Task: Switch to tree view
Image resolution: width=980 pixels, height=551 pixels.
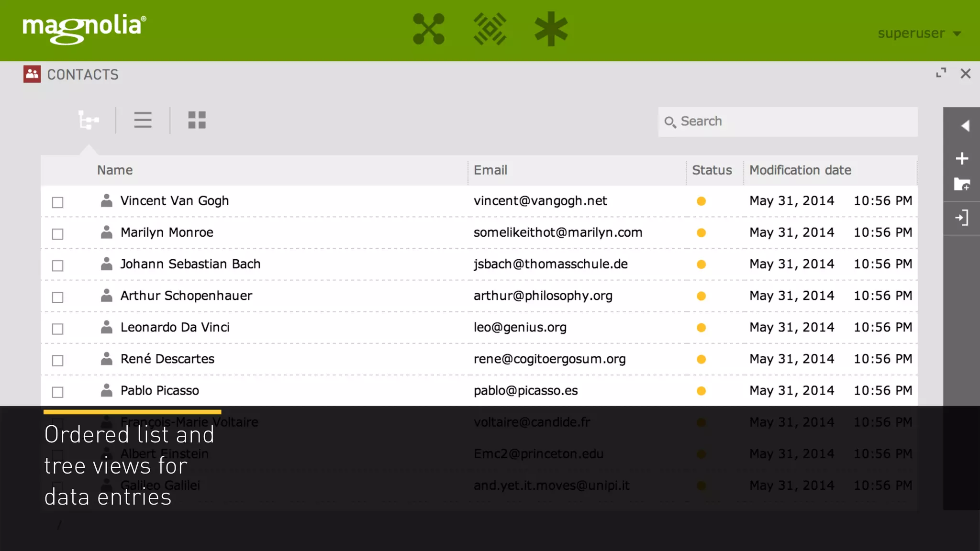Action: click(89, 120)
